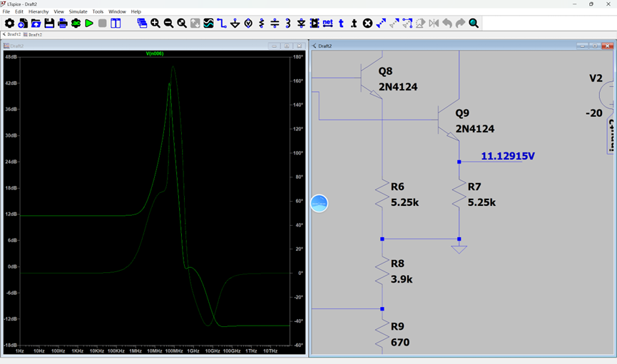The width and height of the screenshot is (617, 364).
Task: Maximize the Draft2 plot window
Action: [x=287, y=46]
